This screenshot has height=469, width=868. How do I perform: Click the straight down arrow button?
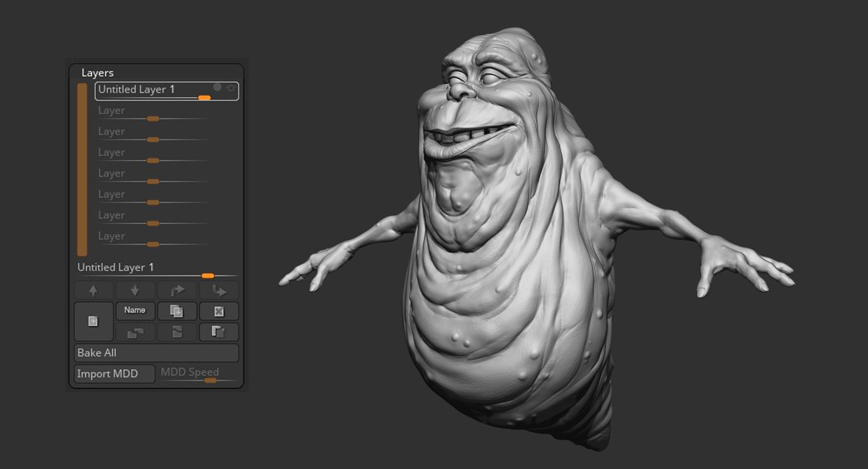click(x=135, y=290)
